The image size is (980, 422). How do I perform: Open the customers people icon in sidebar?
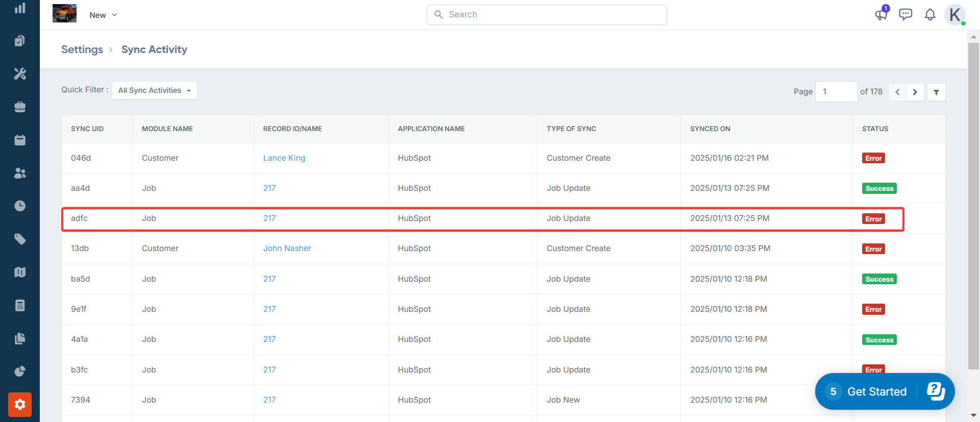click(20, 173)
